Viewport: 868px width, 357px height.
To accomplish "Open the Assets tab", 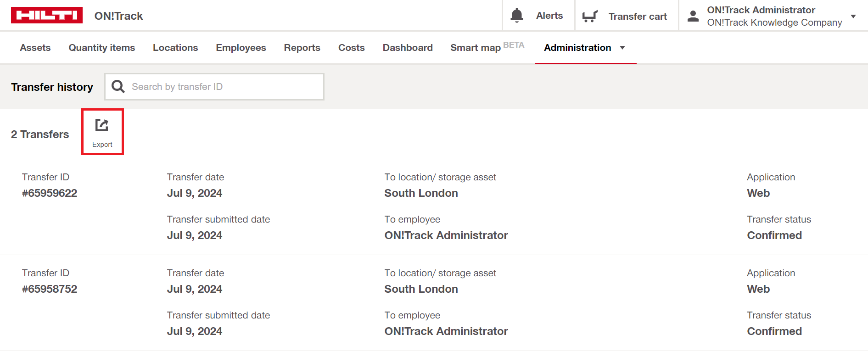I will coord(35,48).
